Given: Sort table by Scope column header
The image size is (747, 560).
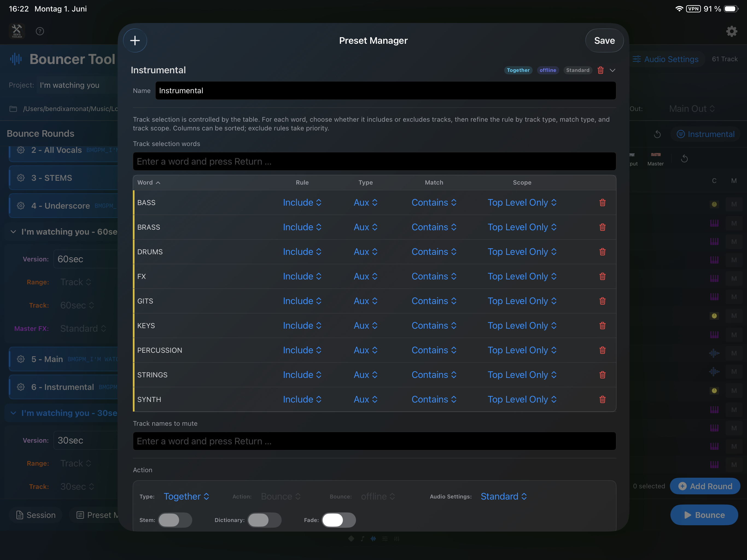Looking at the screenshot, I should point(522,182).
